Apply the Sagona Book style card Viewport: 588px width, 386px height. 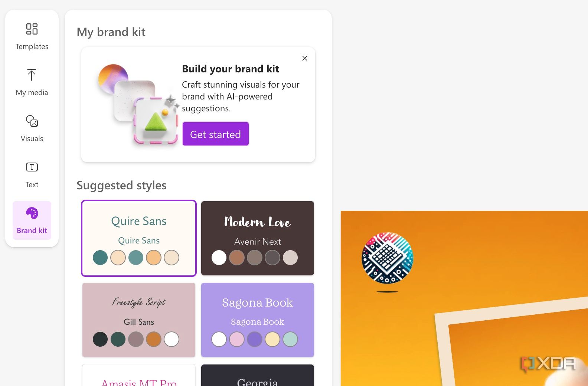pos(258,320)
